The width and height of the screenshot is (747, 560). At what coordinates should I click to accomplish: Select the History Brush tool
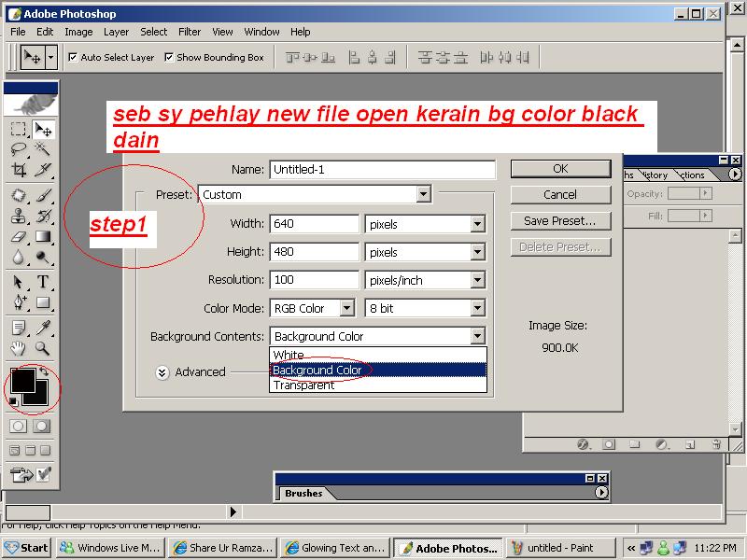tap(43, 216)
